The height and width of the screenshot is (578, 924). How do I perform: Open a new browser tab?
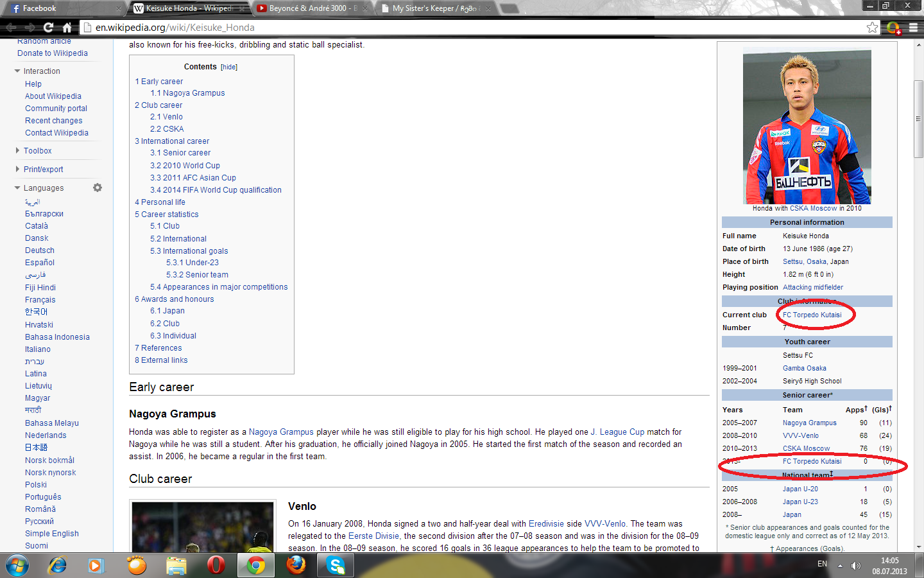click(x=509, y=8)
